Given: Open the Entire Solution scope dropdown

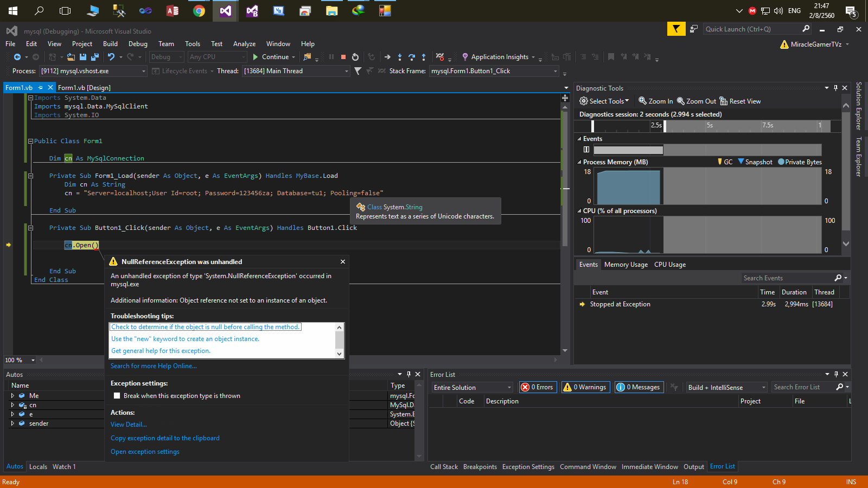Looking at the screenshot, I should click(x=472, y=387).
